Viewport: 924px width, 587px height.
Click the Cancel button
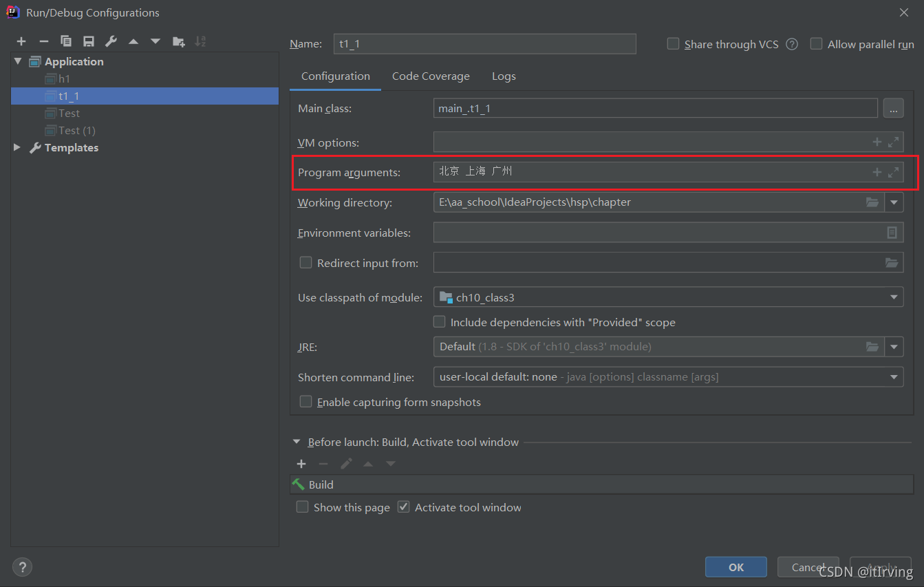click(808, 567)
